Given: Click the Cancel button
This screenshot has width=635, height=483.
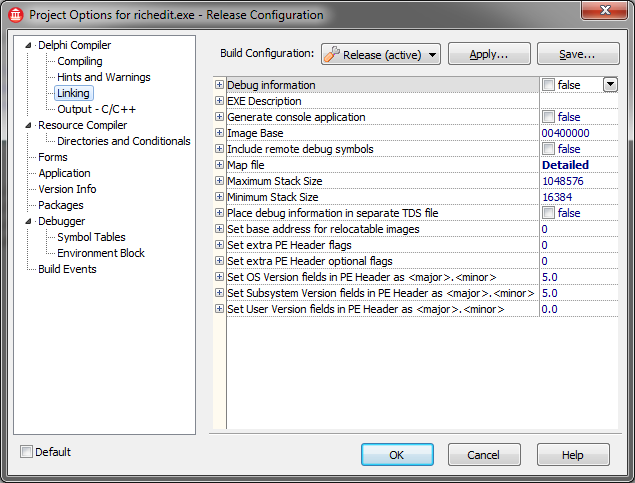Looking at the screenshot, I should 484,455.
